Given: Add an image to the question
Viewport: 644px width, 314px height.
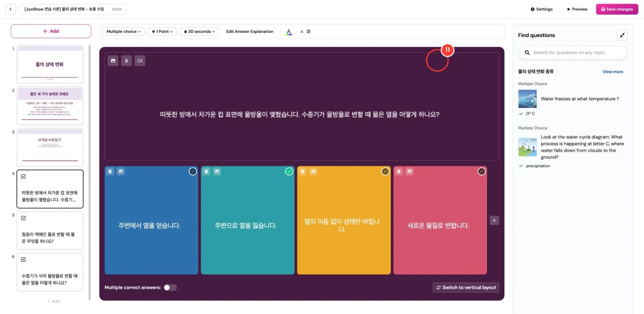Looking at the screenshot, I should 113,61.
